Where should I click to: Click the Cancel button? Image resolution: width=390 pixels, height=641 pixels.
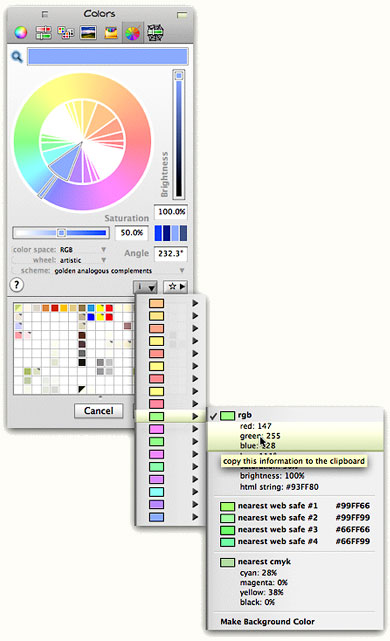pos(99,410)
